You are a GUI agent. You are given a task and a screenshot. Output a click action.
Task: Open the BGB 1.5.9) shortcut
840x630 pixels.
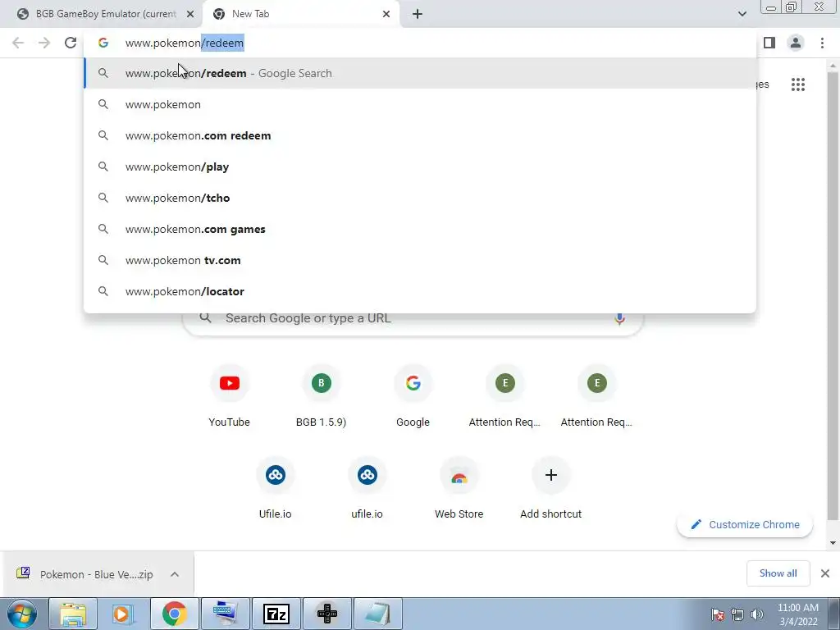pyautogui.click(x=321, y=396)
